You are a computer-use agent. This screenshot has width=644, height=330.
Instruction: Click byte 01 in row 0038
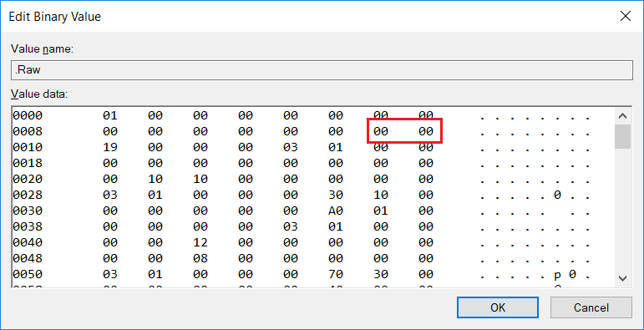(336, 226)
